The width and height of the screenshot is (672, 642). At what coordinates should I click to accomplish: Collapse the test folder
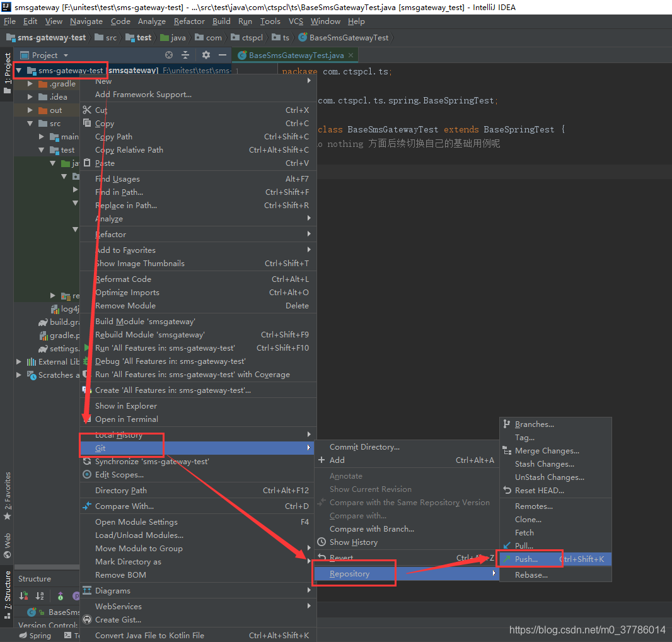click(41, 150)
